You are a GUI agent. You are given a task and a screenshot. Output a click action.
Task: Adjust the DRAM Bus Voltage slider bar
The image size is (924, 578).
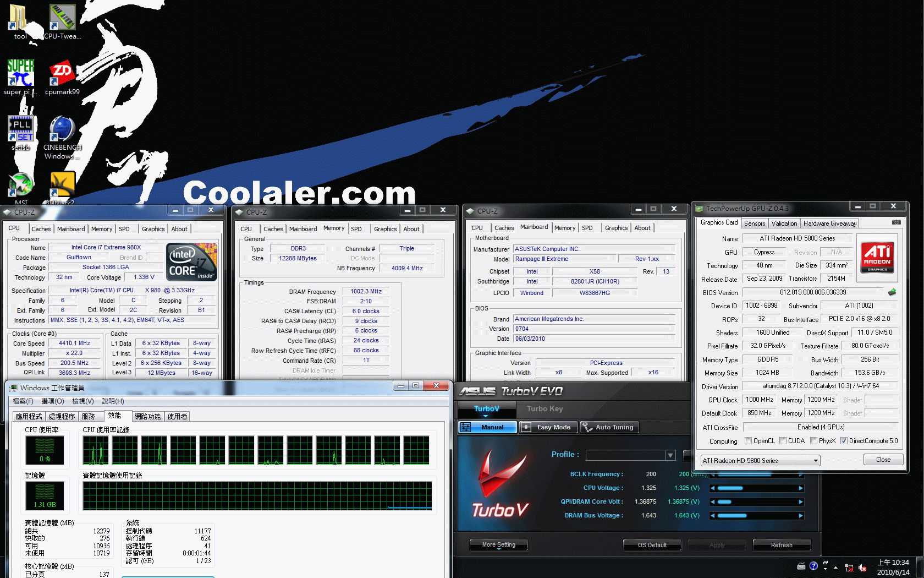click(x=757, y=516)
